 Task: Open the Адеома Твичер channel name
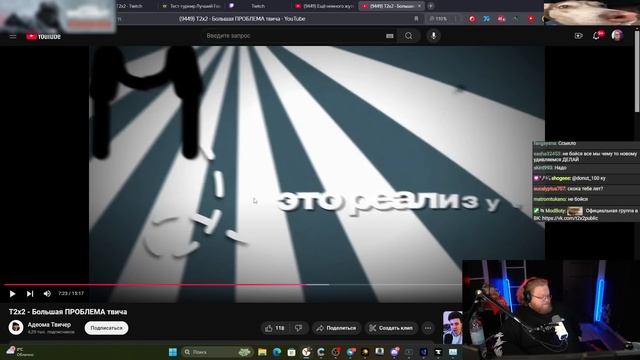pyautogui.click(x=49, y=325)
